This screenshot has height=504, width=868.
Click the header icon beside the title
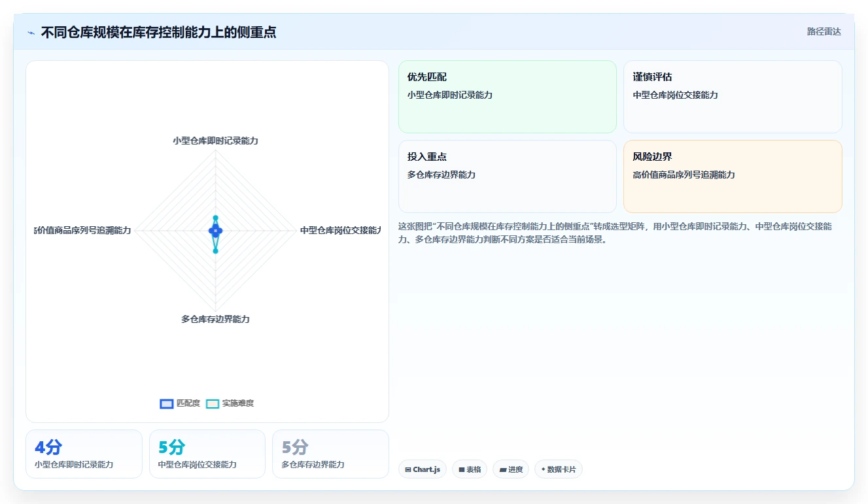coord(31,33)
